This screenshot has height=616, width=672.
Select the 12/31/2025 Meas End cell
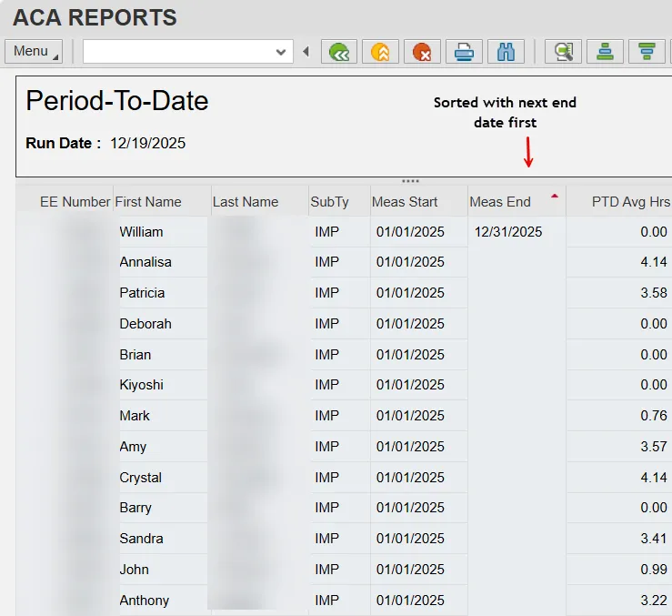pyautogui.click(x=508, y=232)
